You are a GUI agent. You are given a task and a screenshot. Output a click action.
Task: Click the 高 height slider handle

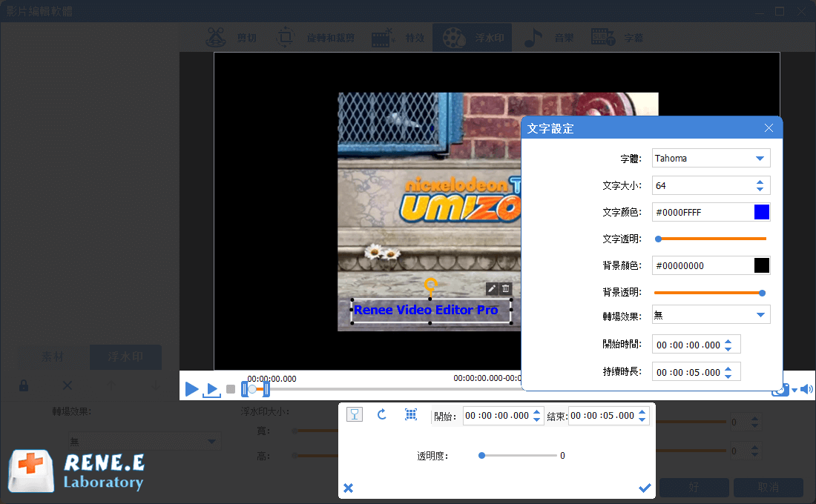tap(295, 456)
